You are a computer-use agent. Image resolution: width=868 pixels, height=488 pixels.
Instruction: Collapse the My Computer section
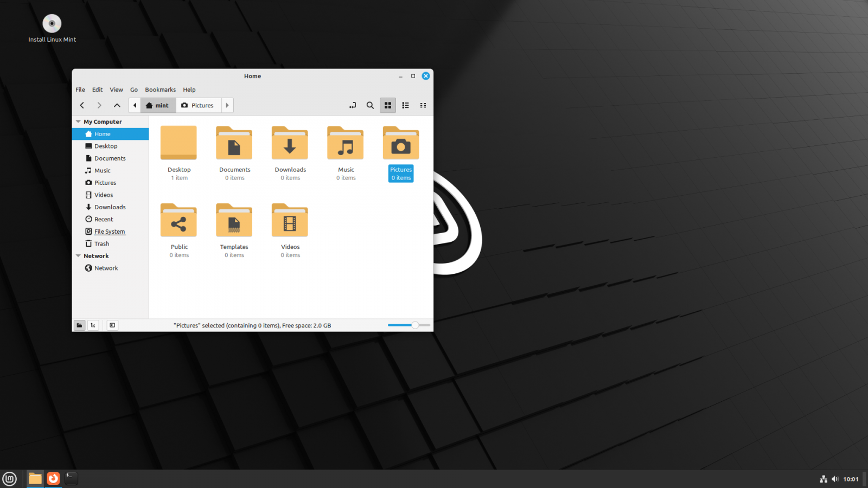pyautogui.click(x=78, y=121)
